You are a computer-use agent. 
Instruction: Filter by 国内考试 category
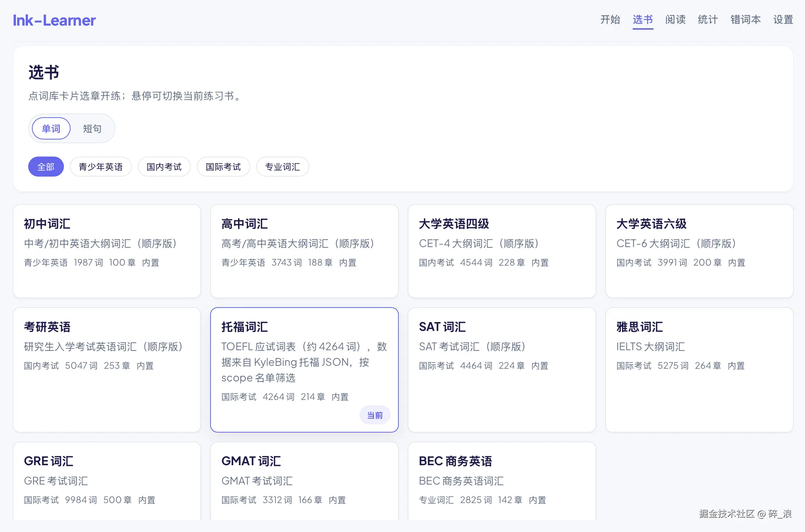pyautogui.click(x=164, y=167)
